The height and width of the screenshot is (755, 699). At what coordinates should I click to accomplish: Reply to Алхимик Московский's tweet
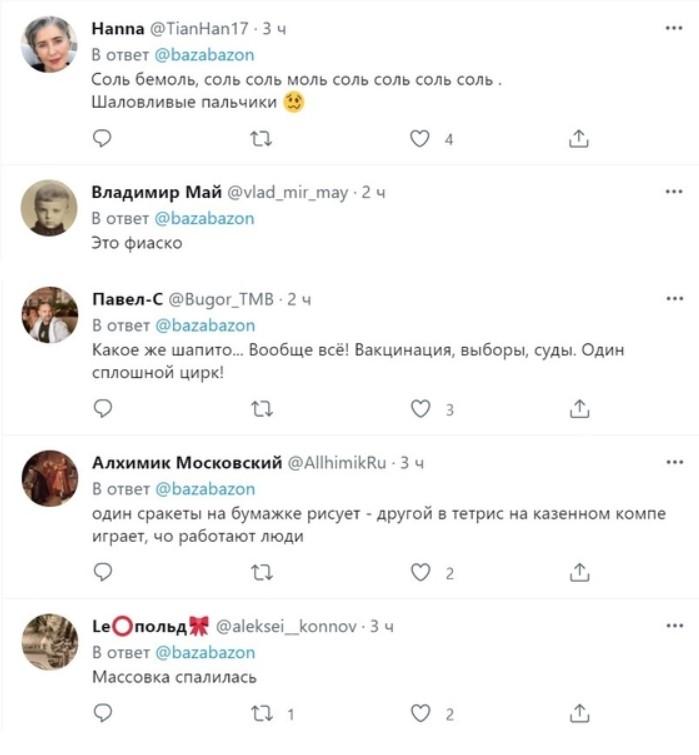click(x=102, y=572)
